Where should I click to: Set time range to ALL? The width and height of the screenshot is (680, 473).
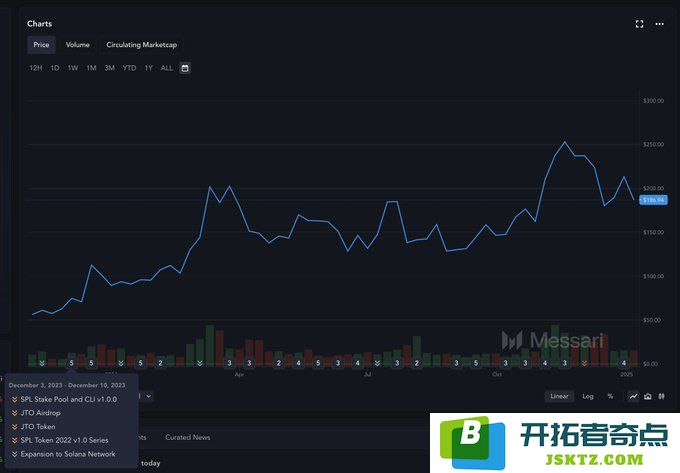pyautogui.click(x=167, y=68)
